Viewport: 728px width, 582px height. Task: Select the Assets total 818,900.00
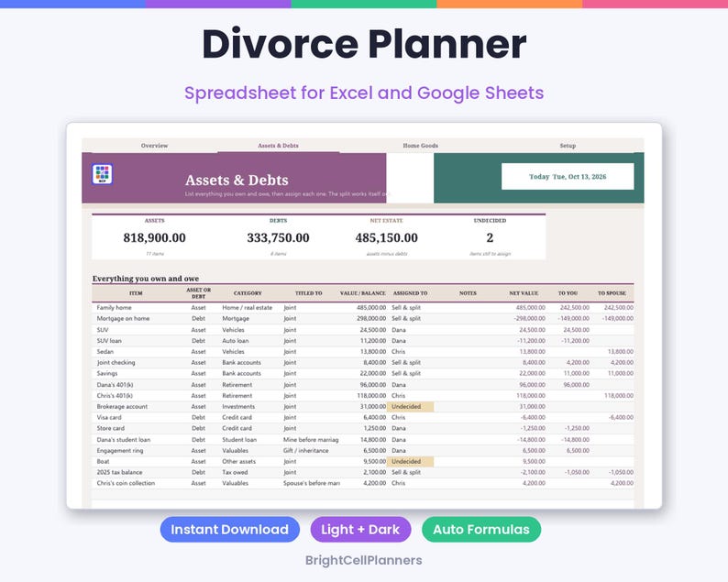[x=154, y=237]
